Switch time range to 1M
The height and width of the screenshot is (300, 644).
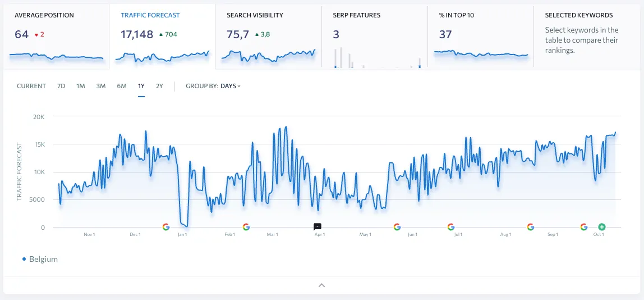(x=81, y=86)
